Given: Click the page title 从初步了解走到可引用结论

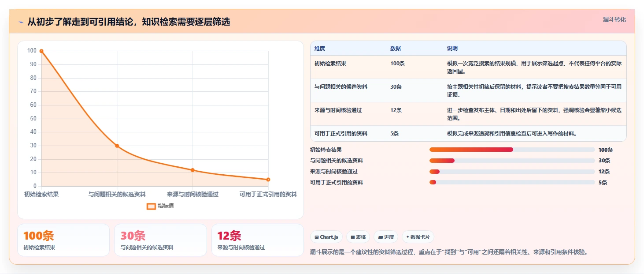Looking at the screenshot, I should tap(129, 22).
